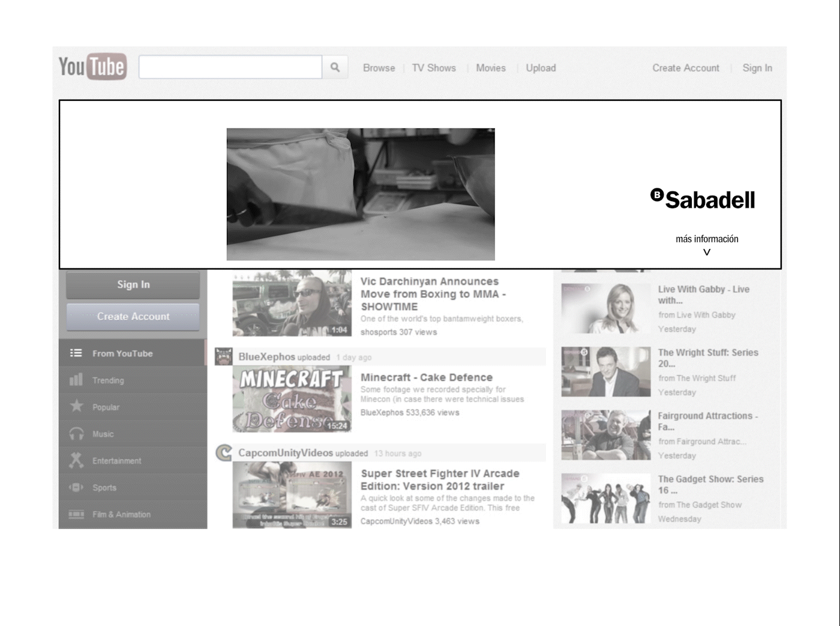Open Movies in top navigation

pyautogui.click(x=491, y=68)
